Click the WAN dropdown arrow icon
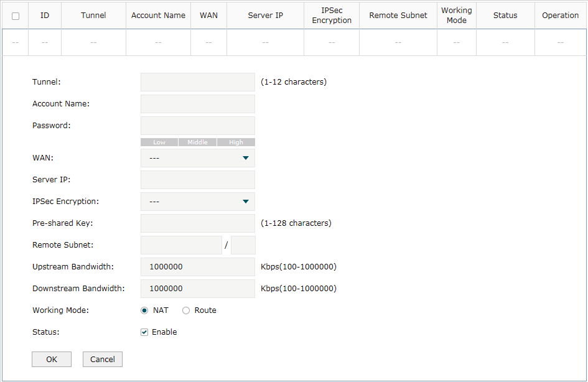This screenshot has width=588, height=382. coord(246,158)
